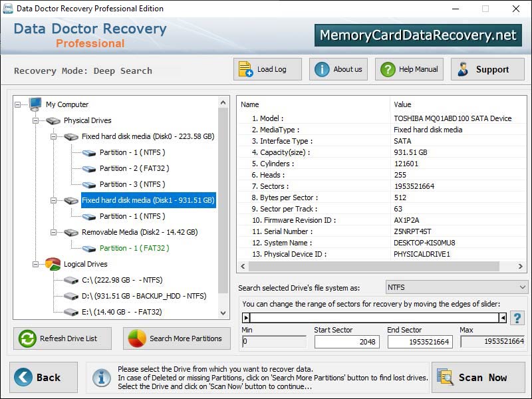Screen dimensions: 532x399
Task: Click the Load Log icon
Action: pyautogui.click(x=244, y=68)
